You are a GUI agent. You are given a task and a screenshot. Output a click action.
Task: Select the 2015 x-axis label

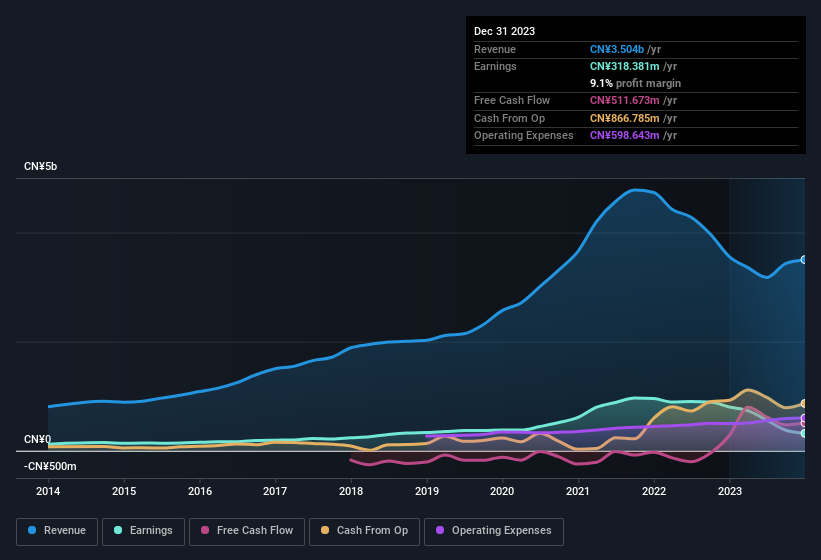coord(124,491)
